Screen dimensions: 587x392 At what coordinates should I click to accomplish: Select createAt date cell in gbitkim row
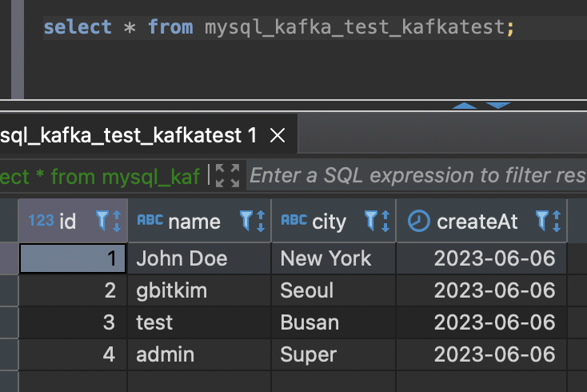click(x=481, y=290)
